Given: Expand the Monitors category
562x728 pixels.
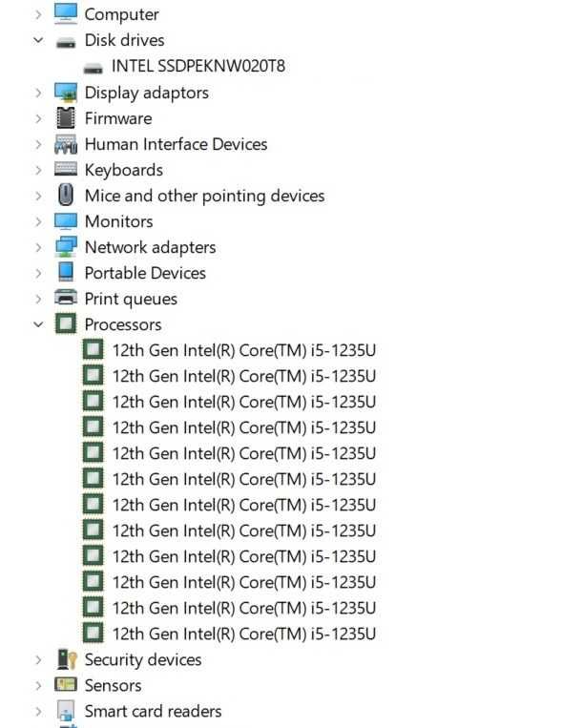Looking at the screenshot, I should 38,221.
